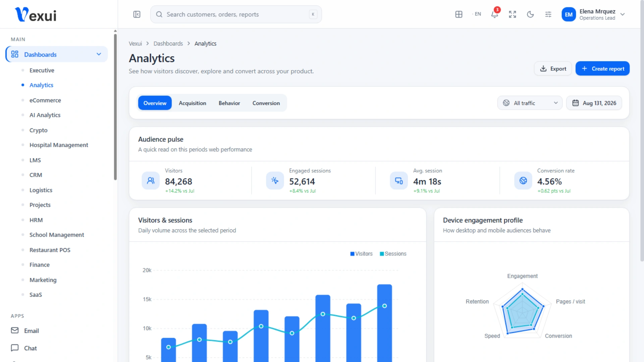Collapse the sidebar with the panel toggle icon
Viewport: 644px width, 362px height.
pyautogui.click(x=137, y=14)
